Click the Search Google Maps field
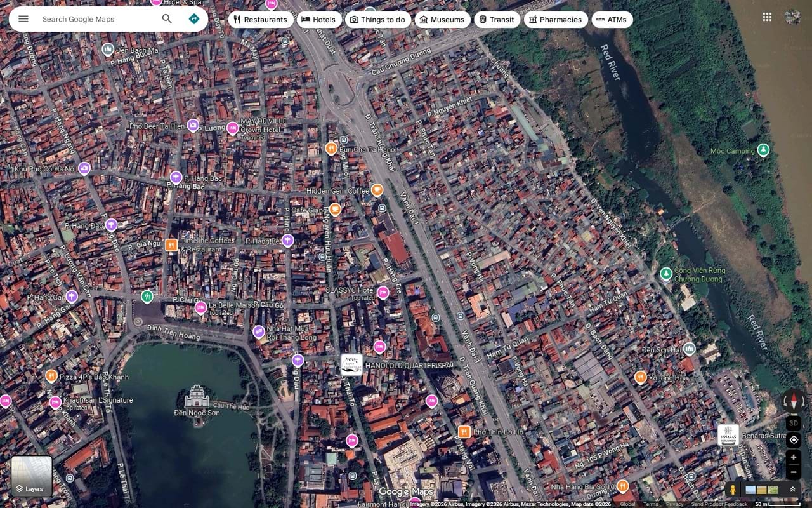This screenshot has width=812, height=508. (x=95, y=19)
